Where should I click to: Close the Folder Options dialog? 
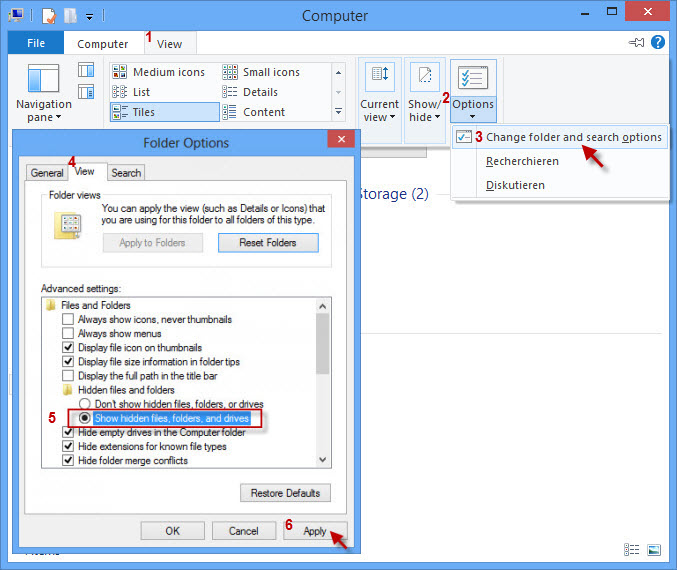click(341, 139)
